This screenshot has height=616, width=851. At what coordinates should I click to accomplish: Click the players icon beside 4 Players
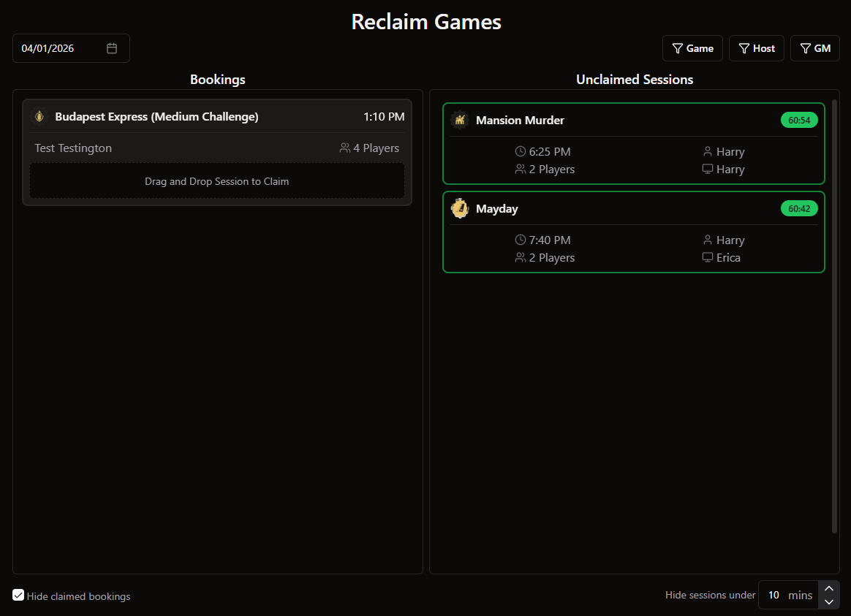point(345,148)
